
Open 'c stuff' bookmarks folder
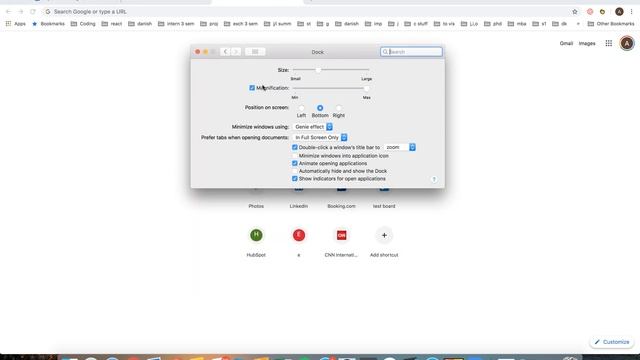[x=416, y=24]
